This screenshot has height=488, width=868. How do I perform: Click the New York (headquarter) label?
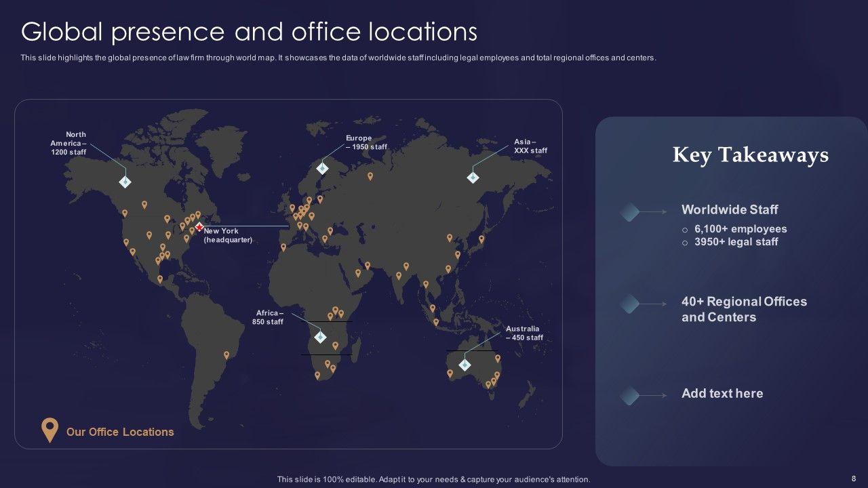[228, 235]
